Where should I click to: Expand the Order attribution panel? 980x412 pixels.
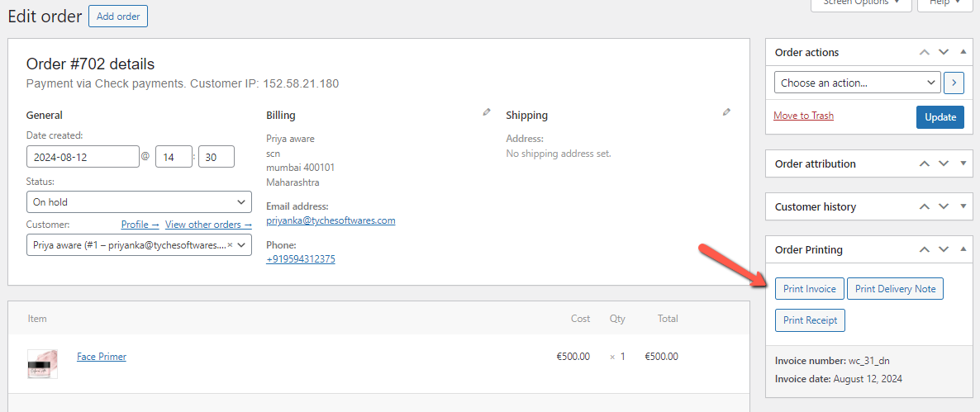[x=963, y=163]
